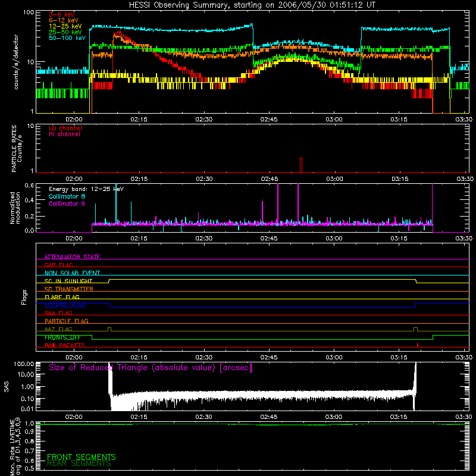The height and width of the screenshot is (476, 476).
Task: Click the Normalized modulation axis title
Action: tap(15, 208)
